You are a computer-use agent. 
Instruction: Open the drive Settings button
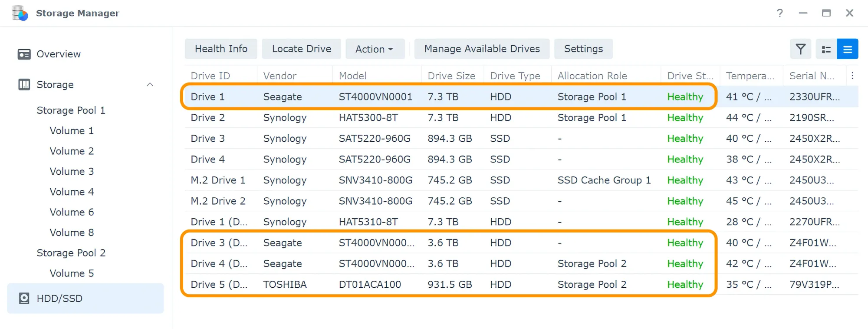pos(583,49)
